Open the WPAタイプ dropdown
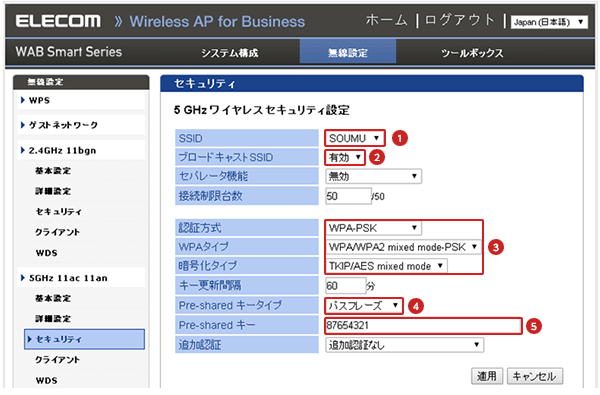 [404, 247]
